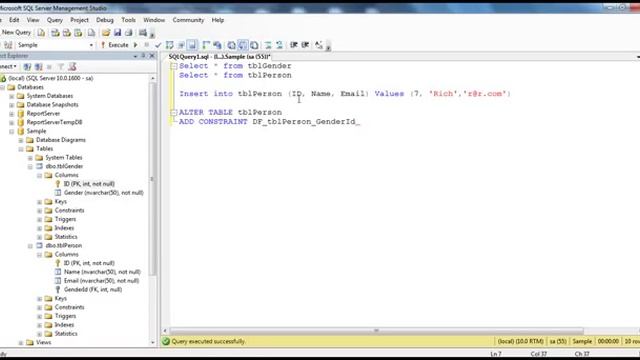Open the Query menu
This screenshot has width=640, height=360.
point(54,20)
